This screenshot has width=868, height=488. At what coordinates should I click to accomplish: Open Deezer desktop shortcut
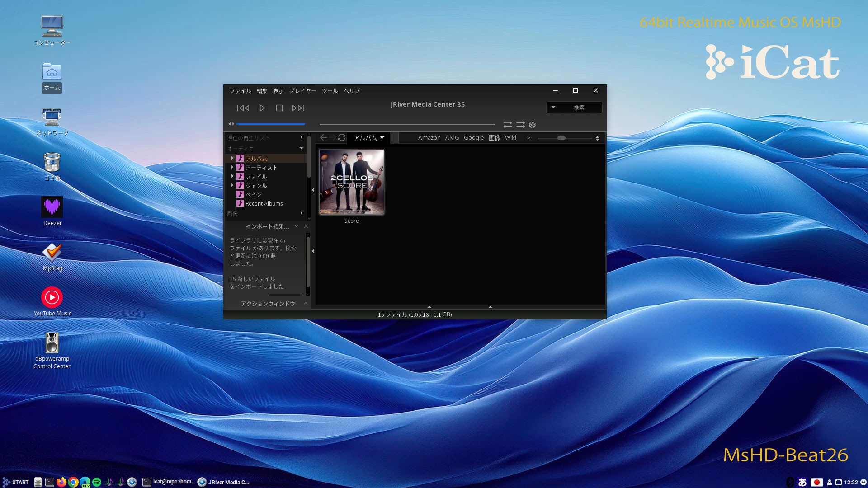[52, 211]
